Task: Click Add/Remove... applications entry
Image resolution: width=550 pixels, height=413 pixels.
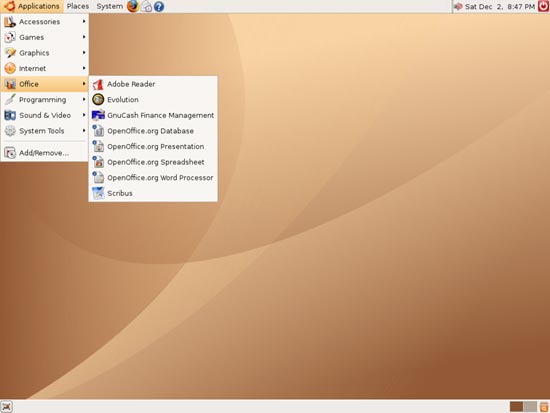Action: (45, 153)
